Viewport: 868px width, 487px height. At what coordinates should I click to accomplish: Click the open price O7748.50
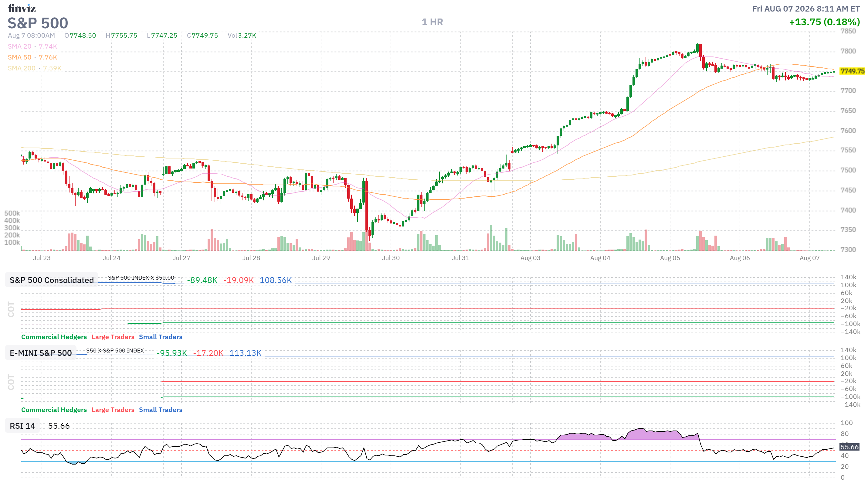pyautogui.click(x=80, y=36)
